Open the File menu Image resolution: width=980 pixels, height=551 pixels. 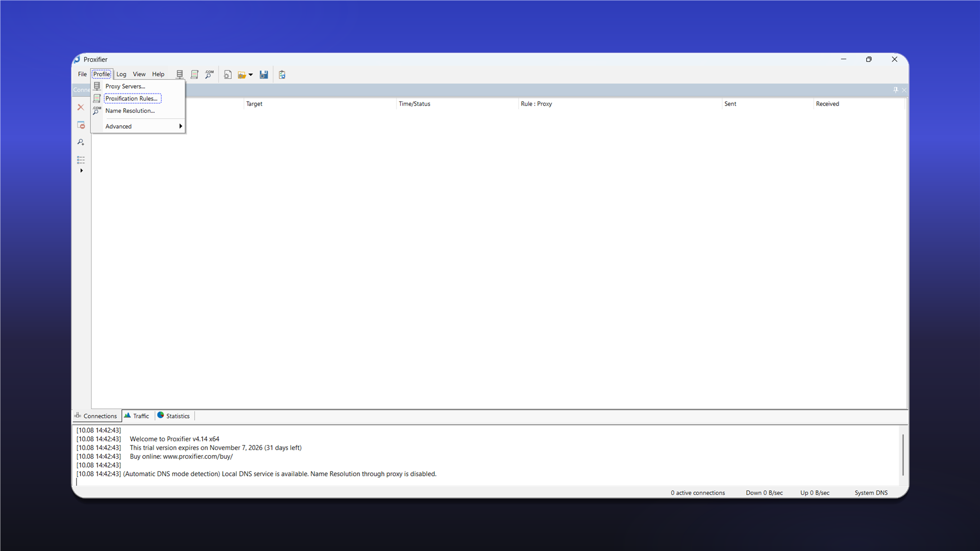(82, 74)
